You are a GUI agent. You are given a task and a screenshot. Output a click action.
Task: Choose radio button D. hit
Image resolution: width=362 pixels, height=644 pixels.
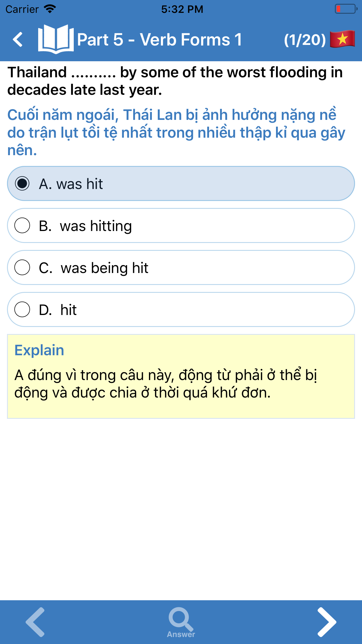22,309
